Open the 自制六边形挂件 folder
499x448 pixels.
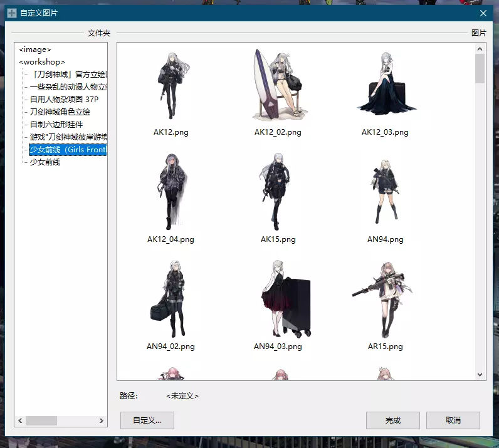click(56, 125)
